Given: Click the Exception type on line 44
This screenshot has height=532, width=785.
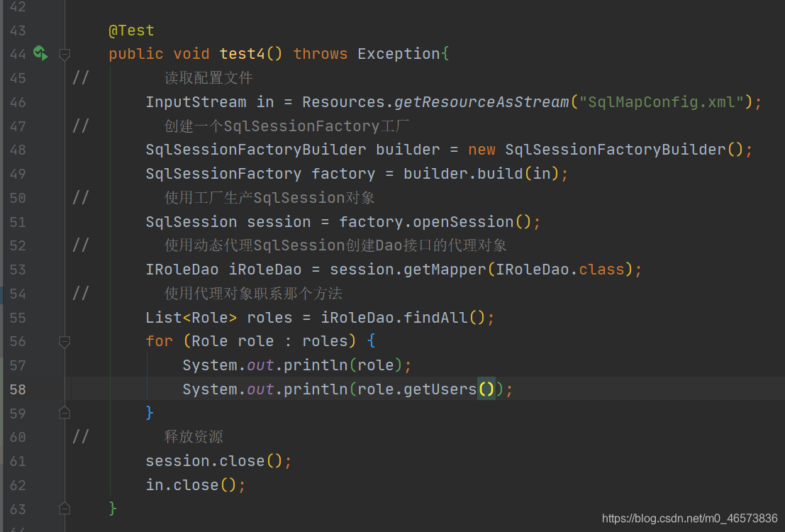Looking at the screenshot, I should [399, 54].
